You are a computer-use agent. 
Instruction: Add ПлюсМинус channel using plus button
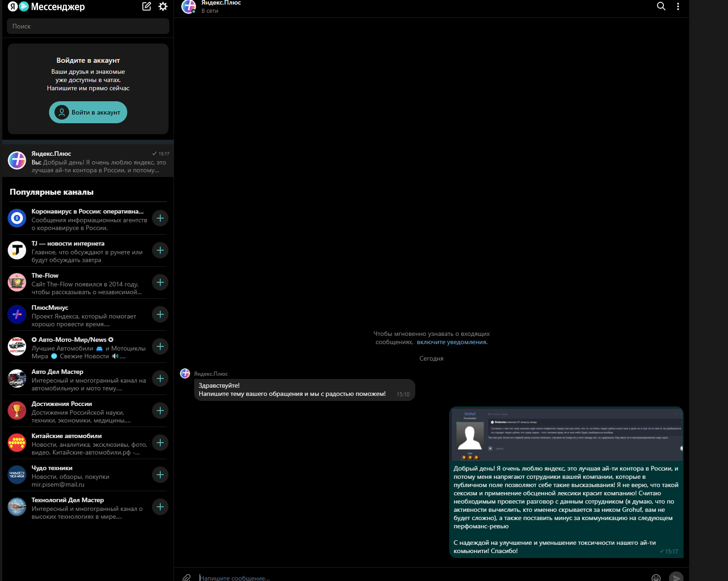click(x=160, y=314)
